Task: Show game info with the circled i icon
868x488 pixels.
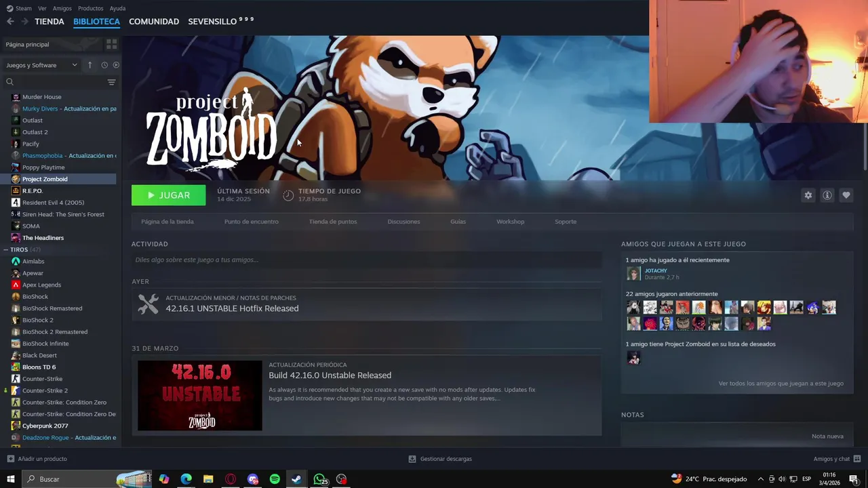Action: pyautogui.click(x=827, y=195)
